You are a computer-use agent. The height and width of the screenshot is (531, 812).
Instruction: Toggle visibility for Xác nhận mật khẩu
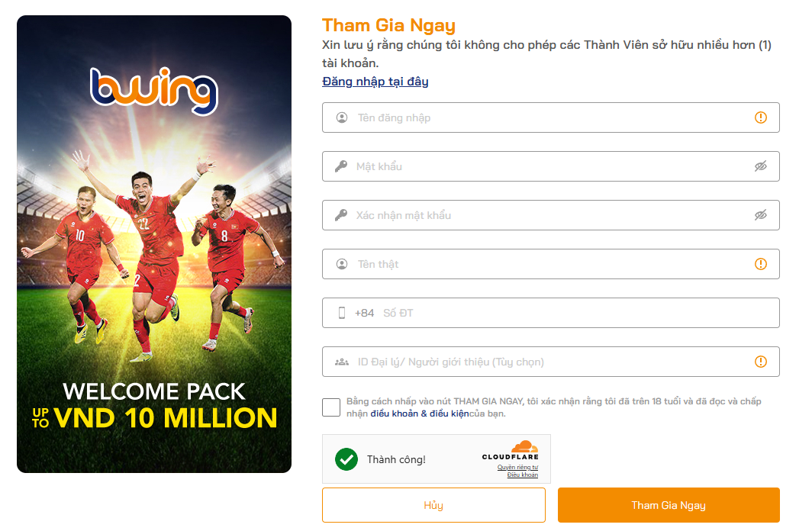760,215
